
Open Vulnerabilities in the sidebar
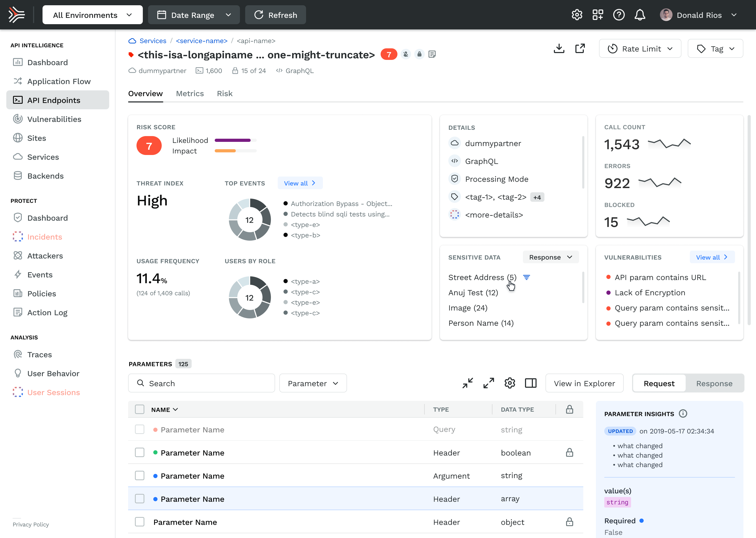click(x=54, y=119)
